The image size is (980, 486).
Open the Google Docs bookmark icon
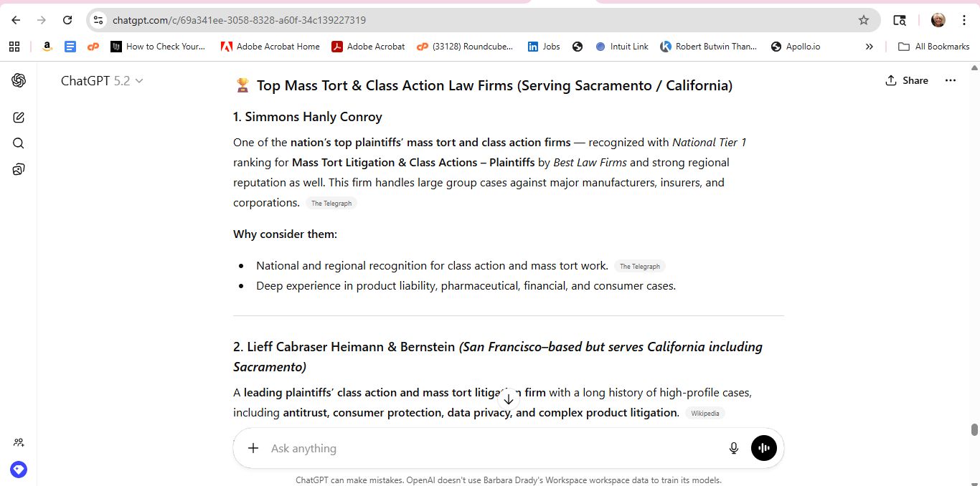point(70,47)
